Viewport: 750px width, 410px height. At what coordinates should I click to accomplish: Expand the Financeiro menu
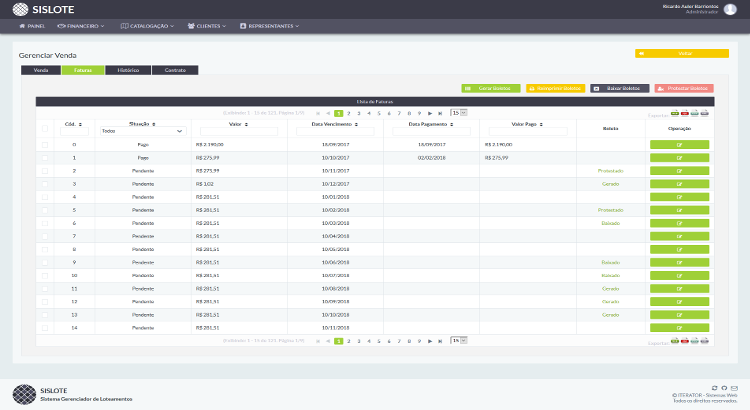pos(80,26)
